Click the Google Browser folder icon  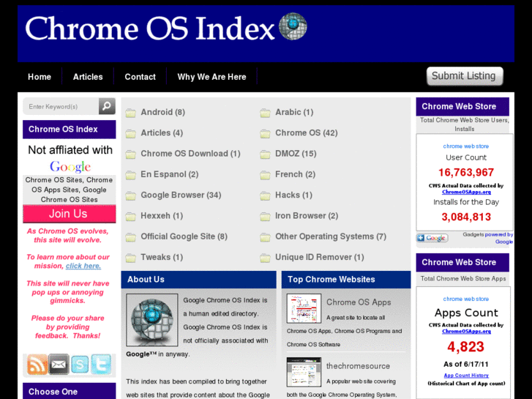tap(131, 195)
